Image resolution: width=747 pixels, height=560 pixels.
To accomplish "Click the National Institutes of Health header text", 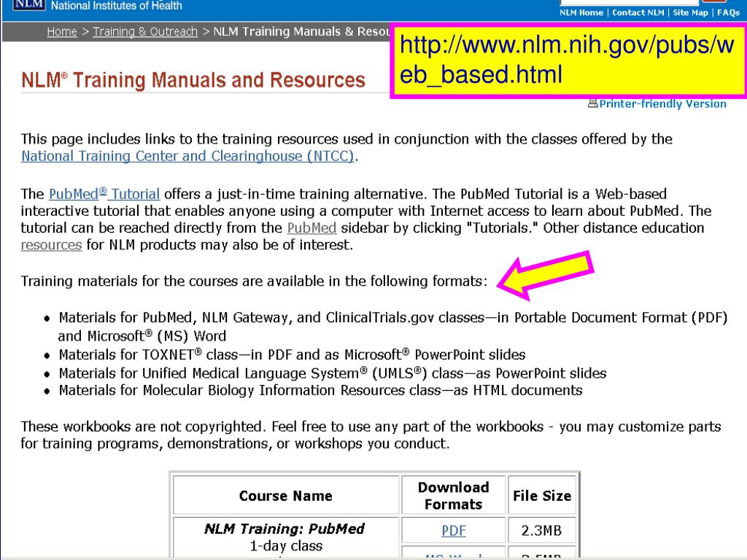I will click(x=117, y=6).
